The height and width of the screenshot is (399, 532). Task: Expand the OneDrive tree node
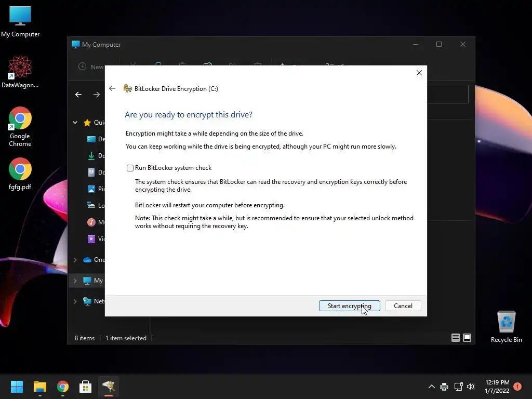75,260
